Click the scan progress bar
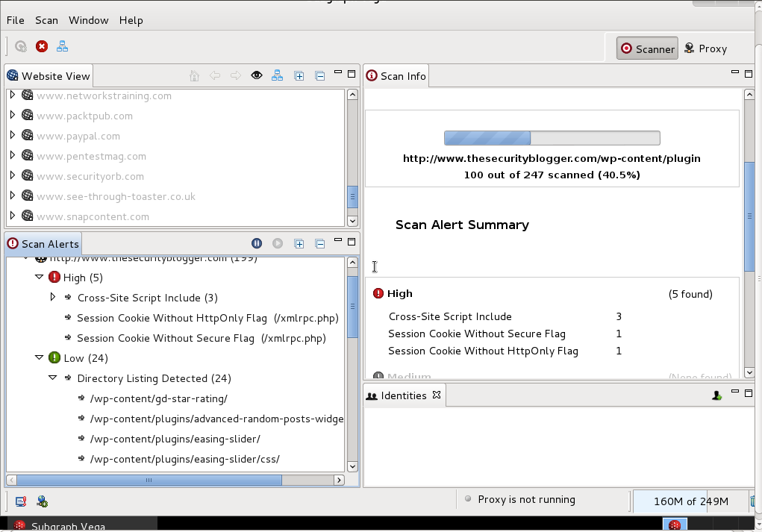762x532 pixels. point(552,137)
